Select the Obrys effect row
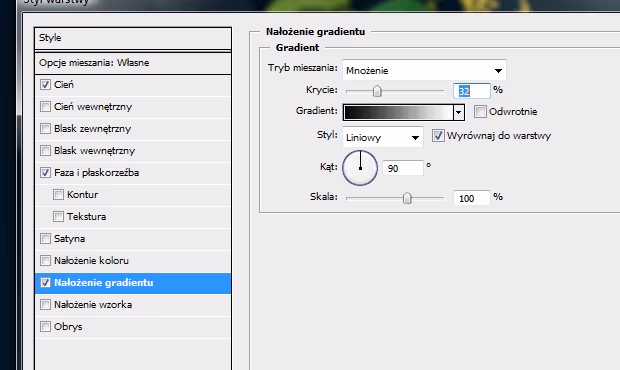The image size is (620, 370). click(x=133, y=327)
